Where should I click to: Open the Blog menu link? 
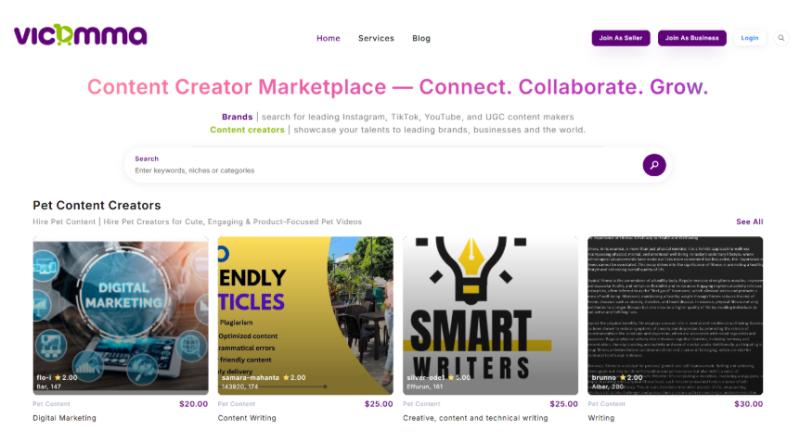421,38
